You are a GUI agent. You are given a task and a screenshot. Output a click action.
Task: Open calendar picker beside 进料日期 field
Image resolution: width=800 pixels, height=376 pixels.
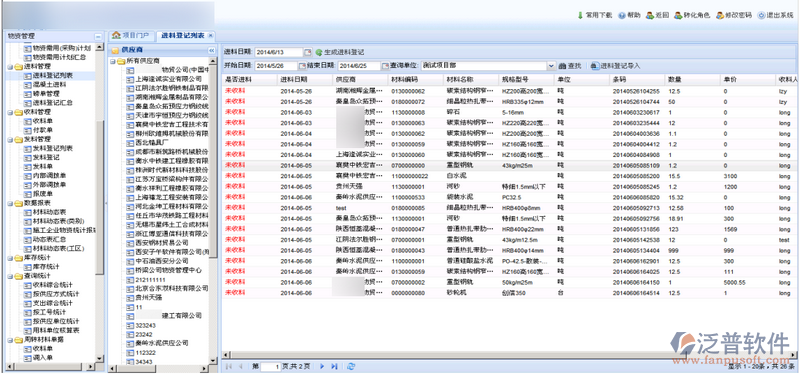coord(308,52)
